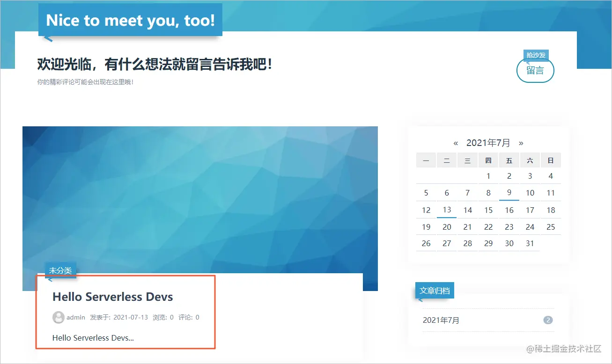Click calendar day 1
This screenshot has height=364, width=612.
[x=488, y=176]
